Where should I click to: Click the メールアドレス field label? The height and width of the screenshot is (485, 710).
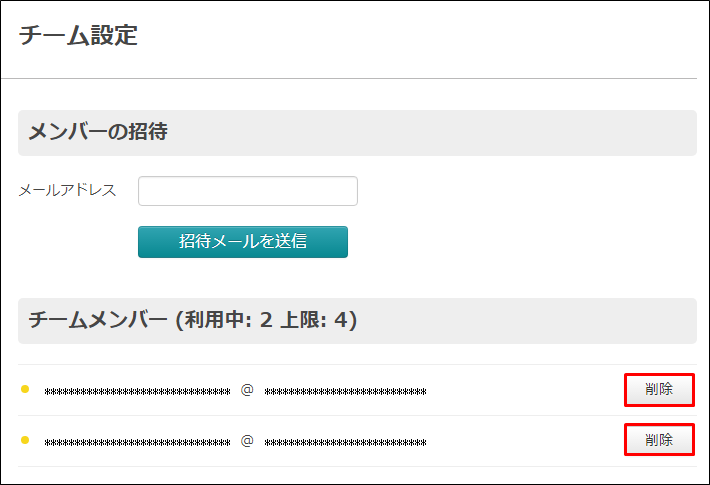pyautogui.click(x=67, y=190)
